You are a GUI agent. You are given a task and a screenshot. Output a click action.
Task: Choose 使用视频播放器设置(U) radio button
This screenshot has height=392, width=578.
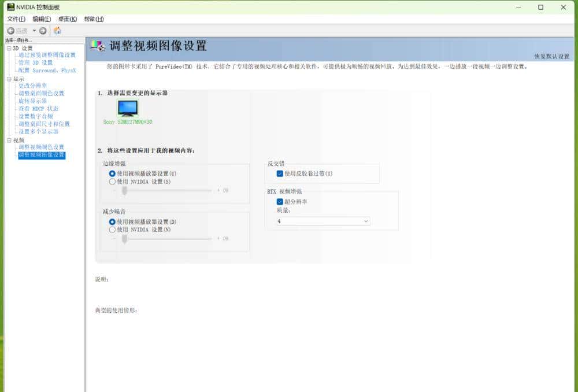tap(112, 173)
